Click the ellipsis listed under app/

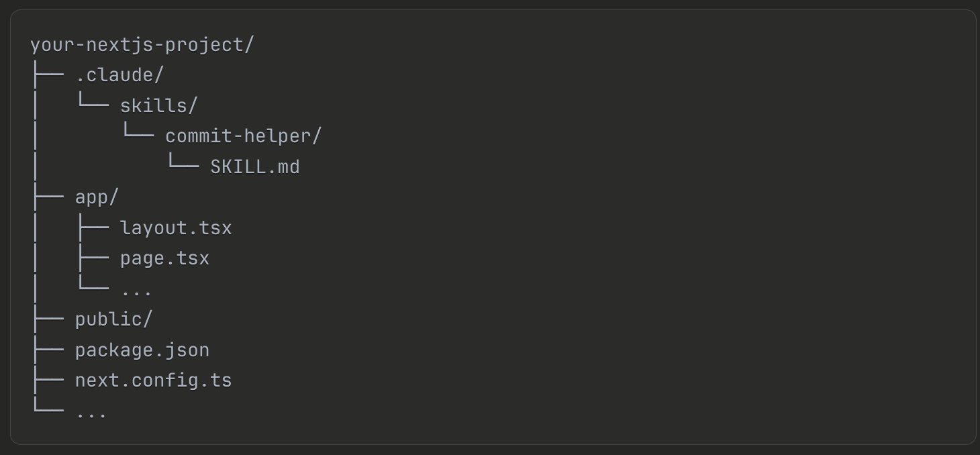(x=136, y=290)
